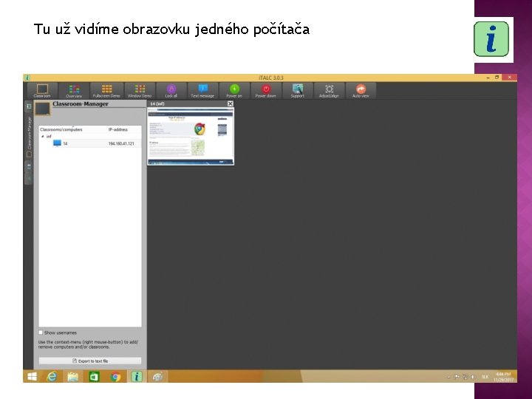Activate Auto view
The width and height of the screenshot is (532, 399).
pos(361,91)
